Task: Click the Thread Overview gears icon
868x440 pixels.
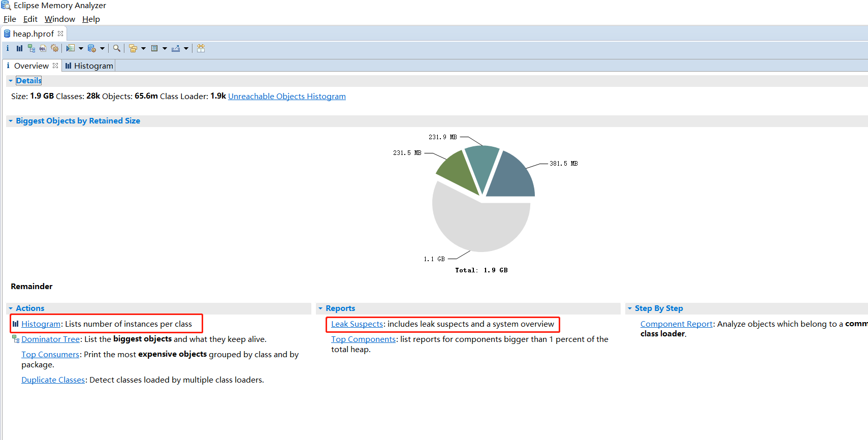Action: (x=54, y=48)
